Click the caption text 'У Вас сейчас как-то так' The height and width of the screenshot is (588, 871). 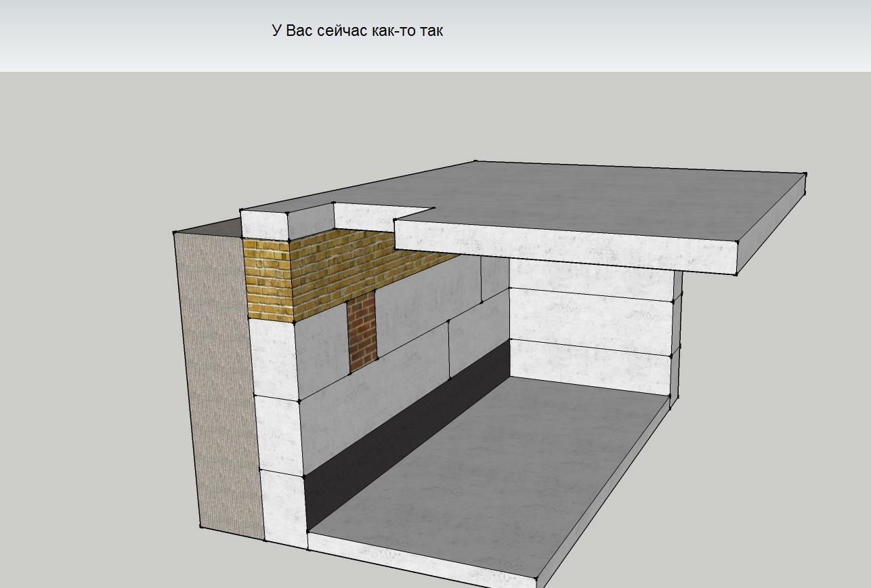(358, 30)
